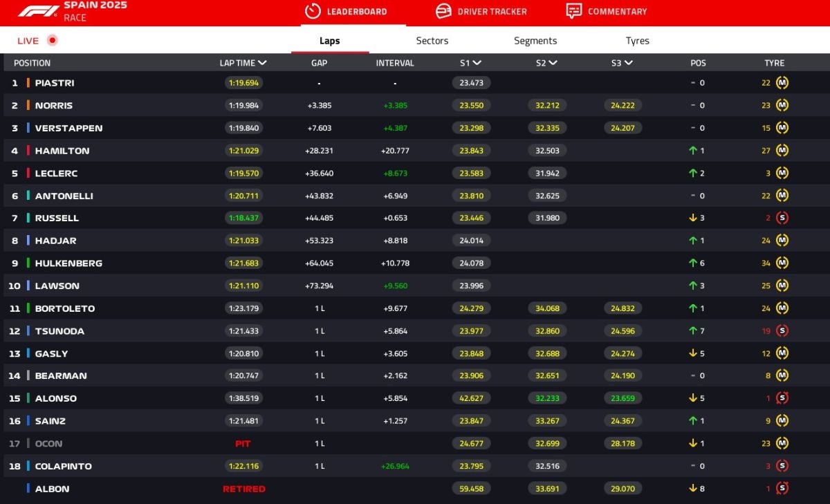
Task: Click Russell's soft tyre icon
Action: pos(782,218)
